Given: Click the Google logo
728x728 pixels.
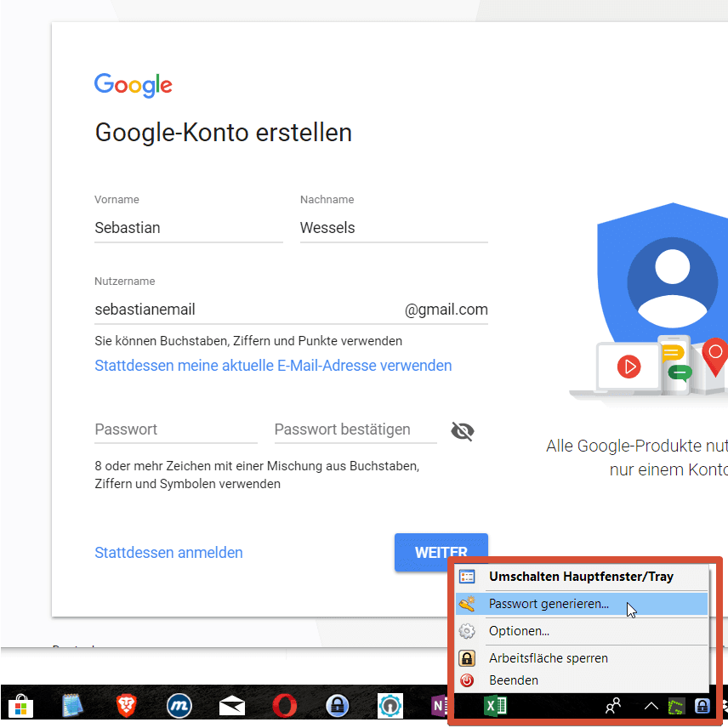Looking at the screenshot, I should [x=134, y=85].
